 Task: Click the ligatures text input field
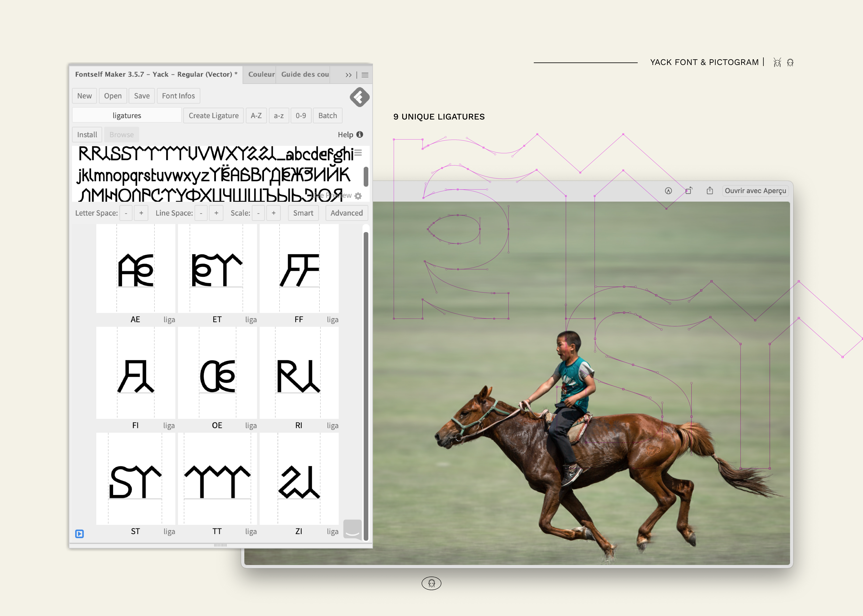(127, 116)
